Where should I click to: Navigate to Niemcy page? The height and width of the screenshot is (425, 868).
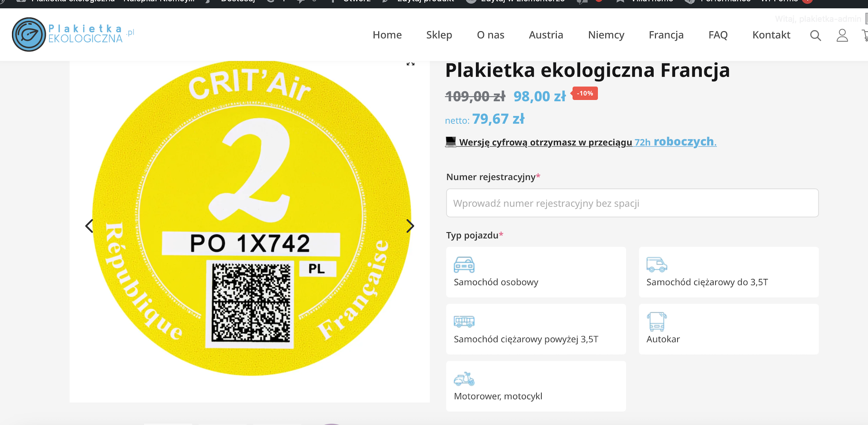click(x=606, y=35)
